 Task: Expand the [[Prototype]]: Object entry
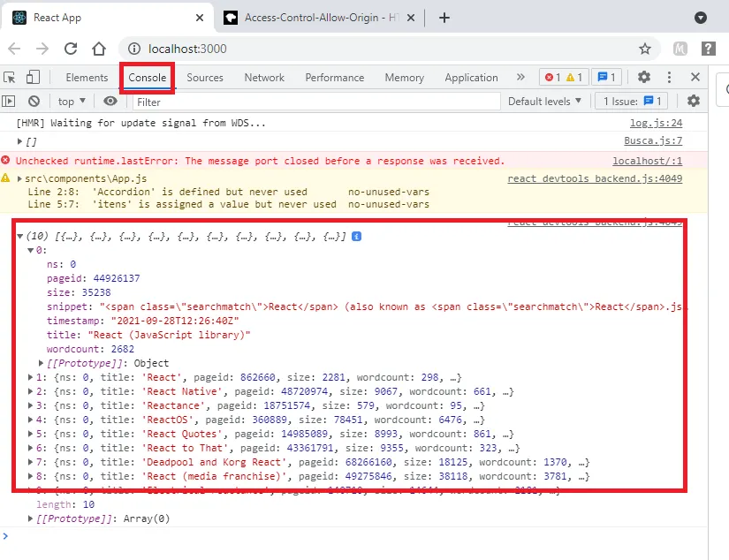pyautogui.click(x=41, y=363)
